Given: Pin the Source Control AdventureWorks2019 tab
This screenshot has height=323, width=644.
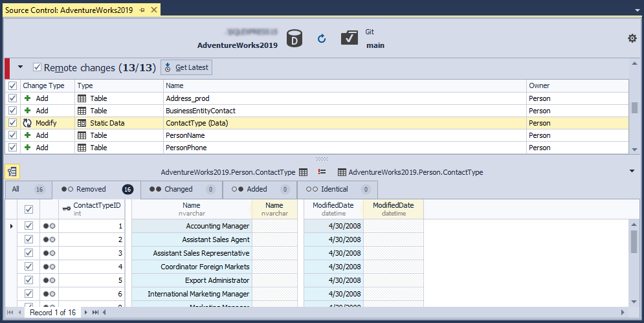Looking at the screenshot, I should tap(142, 10).
